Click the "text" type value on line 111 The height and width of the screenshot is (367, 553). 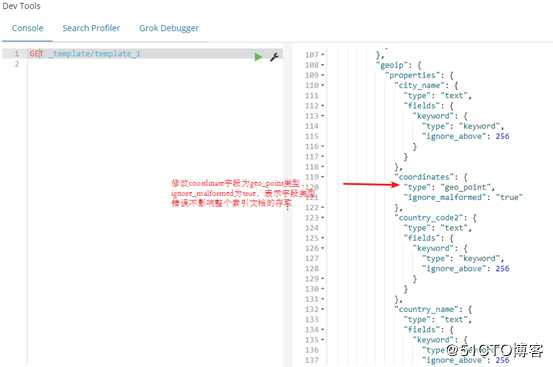pos(454,96)
